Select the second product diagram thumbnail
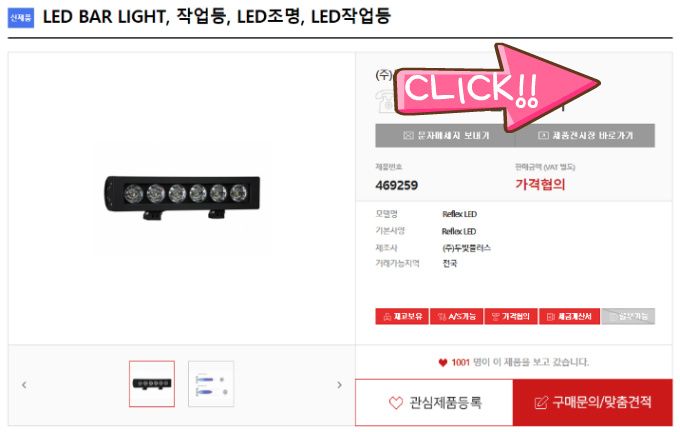The height and width of the screenshot is (432, 680). (x=211, y=384)
